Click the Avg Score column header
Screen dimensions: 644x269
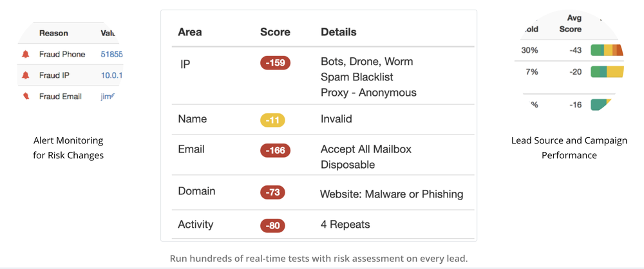pyautogui.click(x=571, y=23)
